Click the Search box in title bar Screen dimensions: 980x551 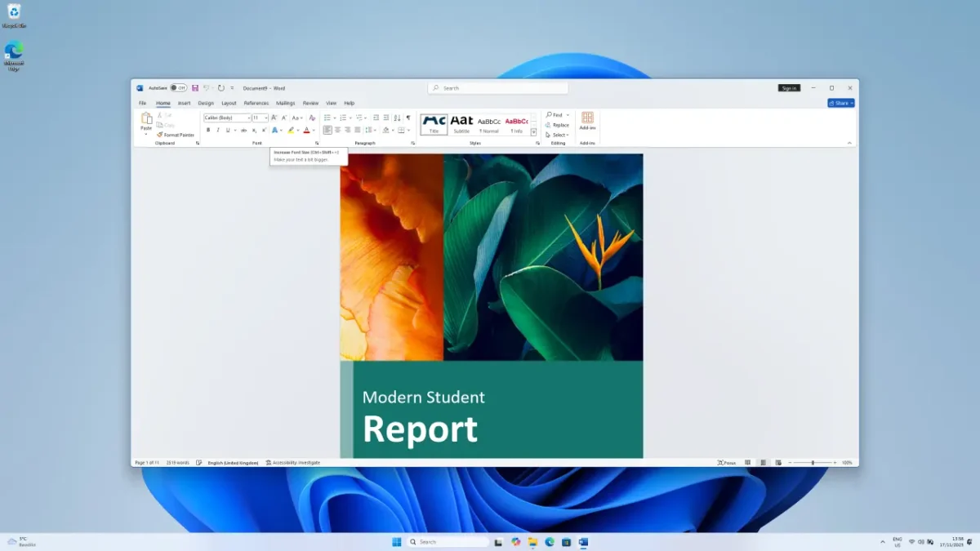coord(498,88)
